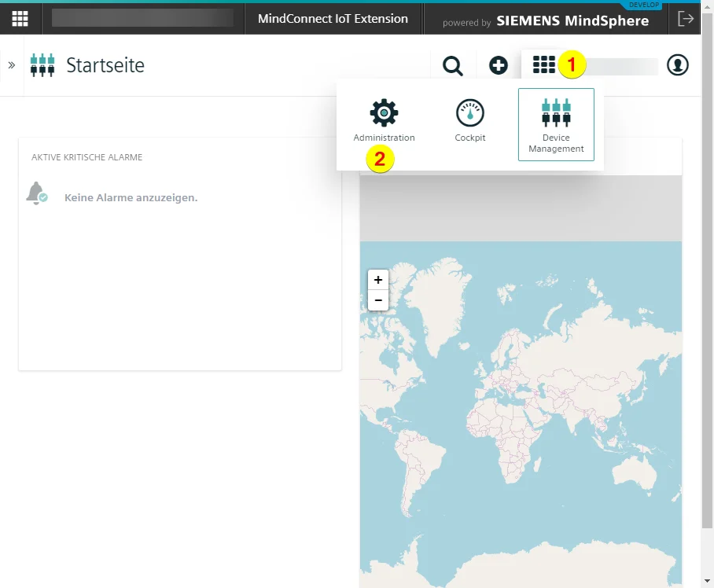Click the DEVELOP badge in the corner
Screen dimensions: 714x588
click(x=644, y=5)
